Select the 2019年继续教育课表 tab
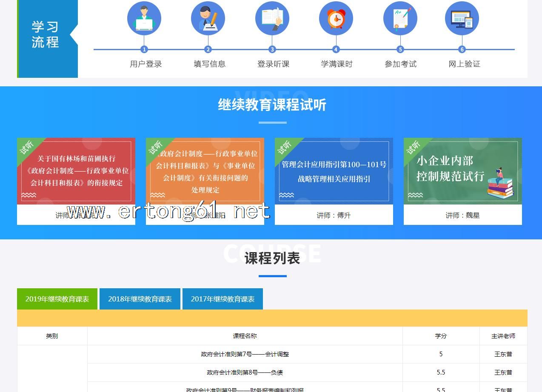Image resolution: width=542 pixels, height=392 pixels. [x=57, y=299]
